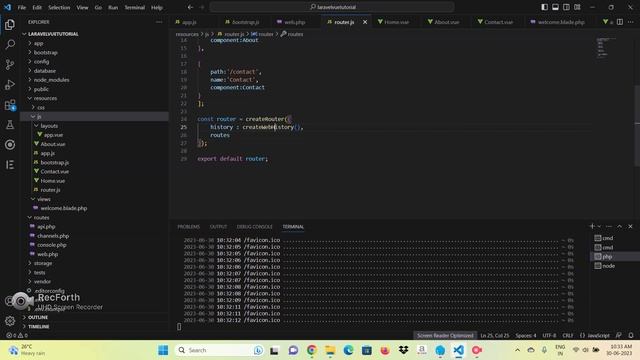Change indentation via Spaces: 4
The image size is (640, 360).
526,336
